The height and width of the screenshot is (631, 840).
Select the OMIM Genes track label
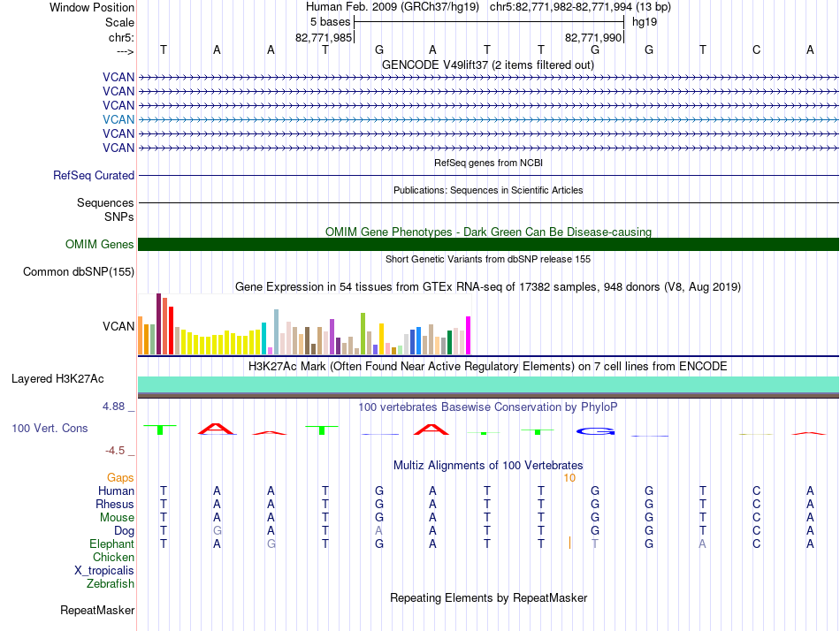[100, 244]
